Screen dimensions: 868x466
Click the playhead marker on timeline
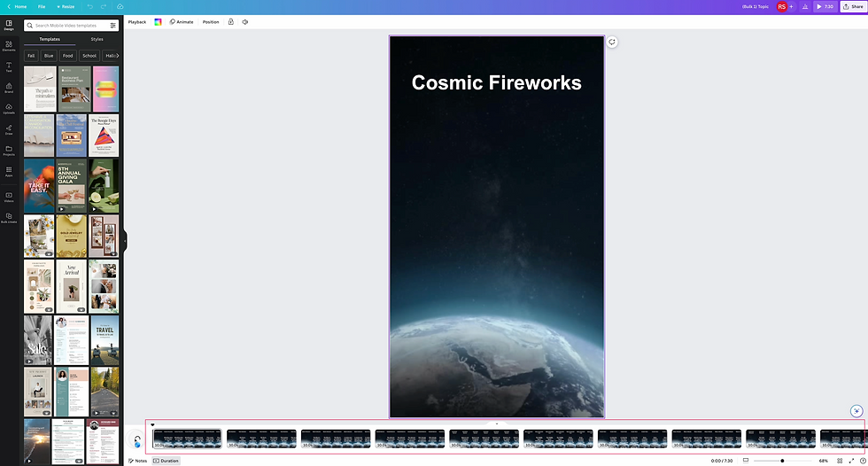(152, 425)
